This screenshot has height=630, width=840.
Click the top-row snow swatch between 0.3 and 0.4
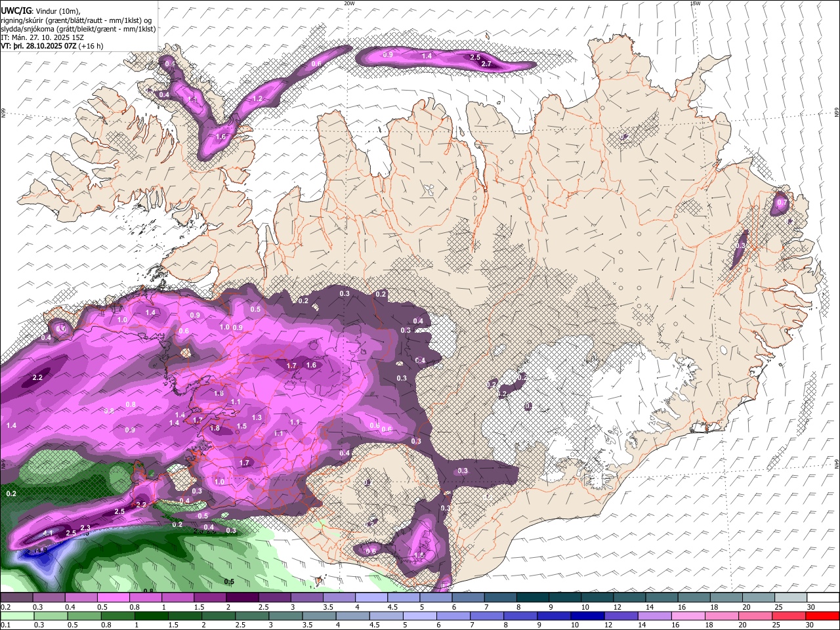pos(49,597)
